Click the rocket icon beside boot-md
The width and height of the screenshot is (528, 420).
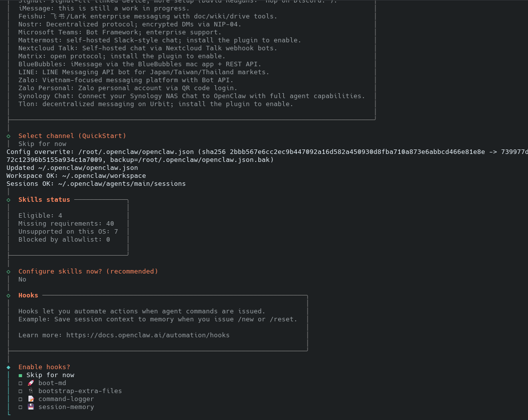(x=31, y=383)
